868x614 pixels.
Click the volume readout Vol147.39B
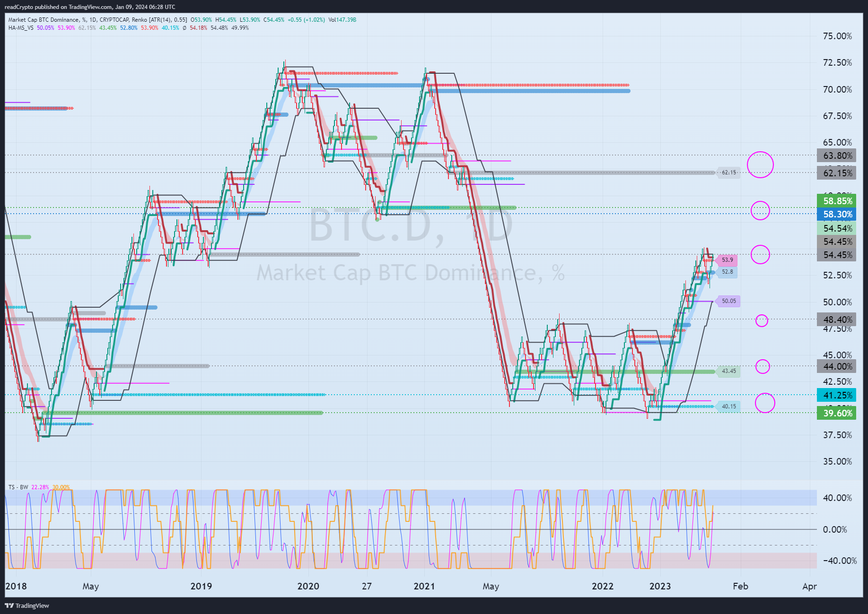(x=342, y=20)
